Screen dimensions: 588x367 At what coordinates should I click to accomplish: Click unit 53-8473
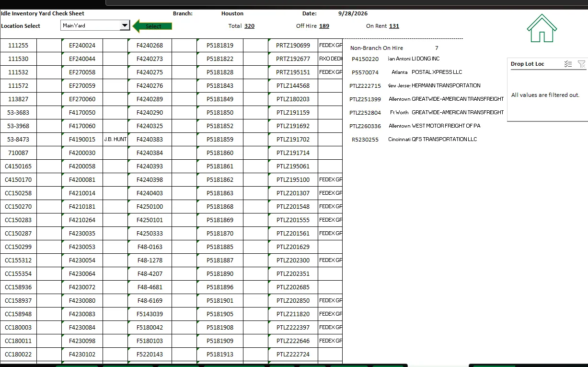click(18, 140)
